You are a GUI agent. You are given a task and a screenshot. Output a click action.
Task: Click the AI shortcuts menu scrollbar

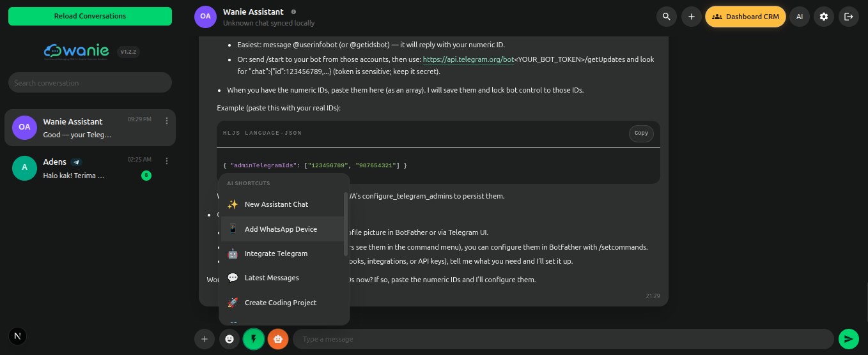pyautogui.click(x=346, y=223)
